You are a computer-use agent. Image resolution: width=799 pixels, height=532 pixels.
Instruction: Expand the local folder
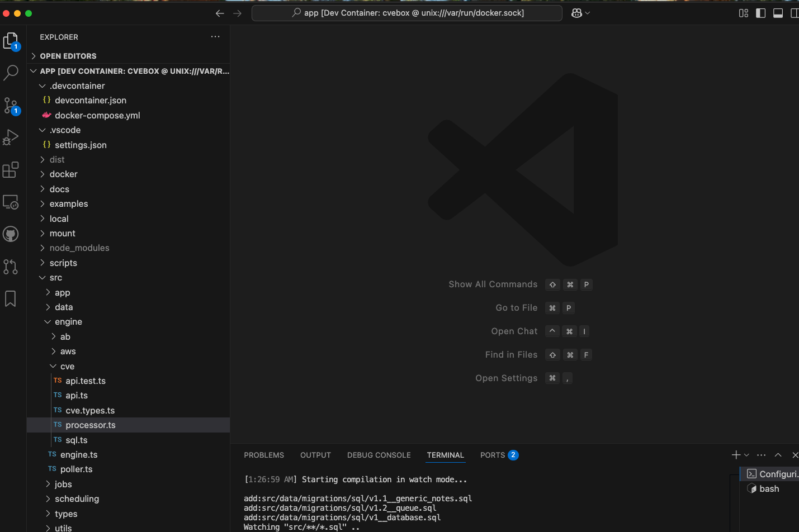[129, 218]
